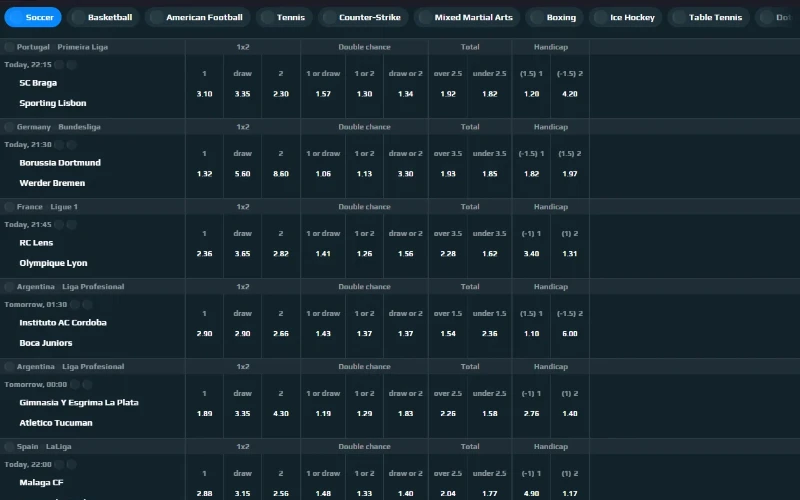This screenshot has width=800, height=500.
Task: Select the Soccer sport tab
Action: 33,17
